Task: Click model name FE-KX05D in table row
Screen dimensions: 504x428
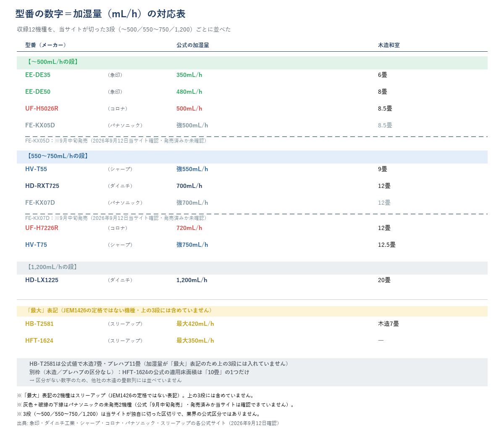Action: [x=40, y=125]
